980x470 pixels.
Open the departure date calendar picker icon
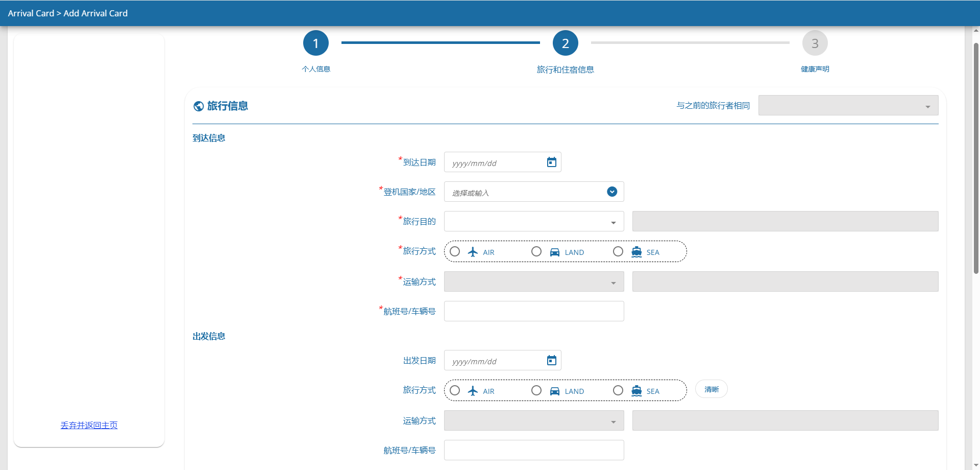(x=551, y=361)
